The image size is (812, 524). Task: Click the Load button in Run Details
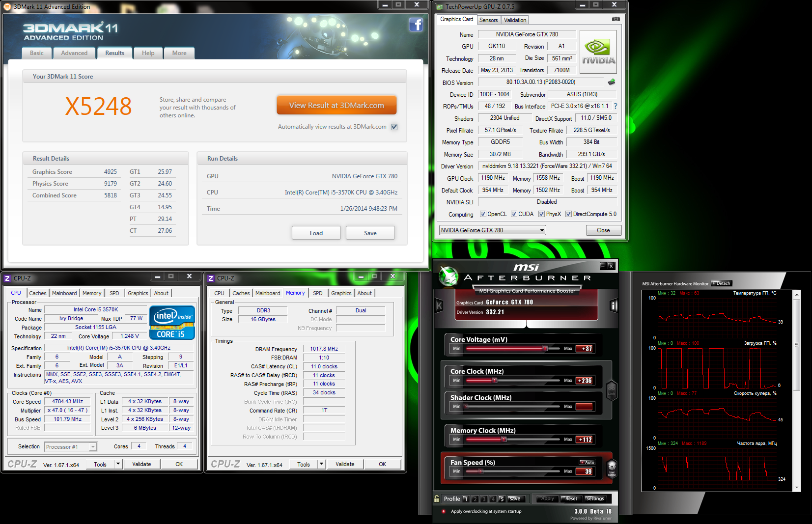[316, 233]
